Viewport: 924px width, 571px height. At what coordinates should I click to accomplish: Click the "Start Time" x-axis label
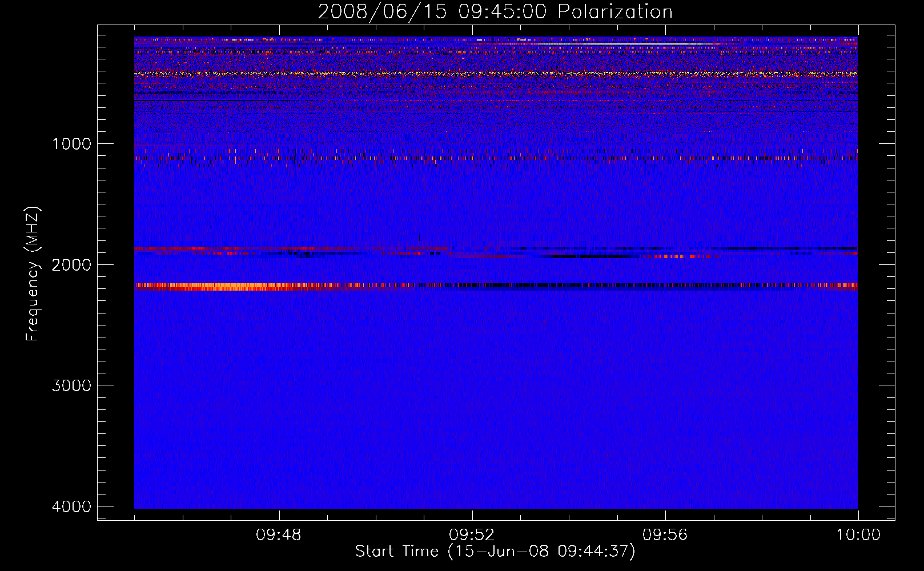[495, 552]
